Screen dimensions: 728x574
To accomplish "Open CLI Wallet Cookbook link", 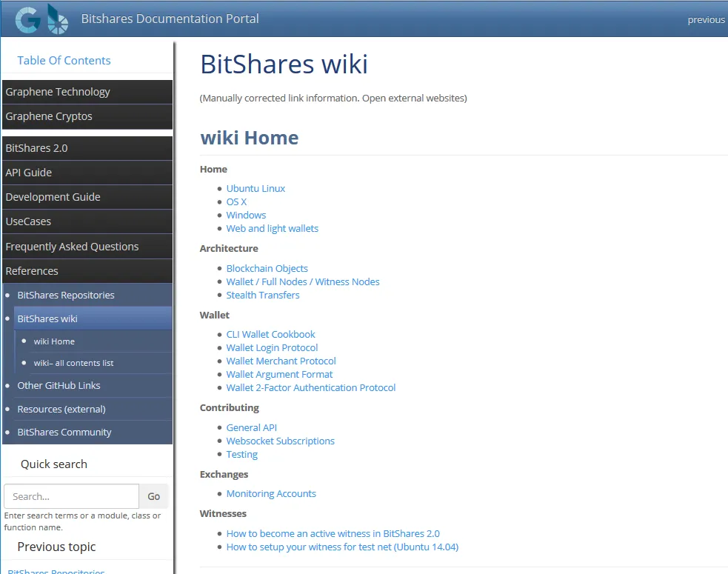I will click(x=270, y=334).
